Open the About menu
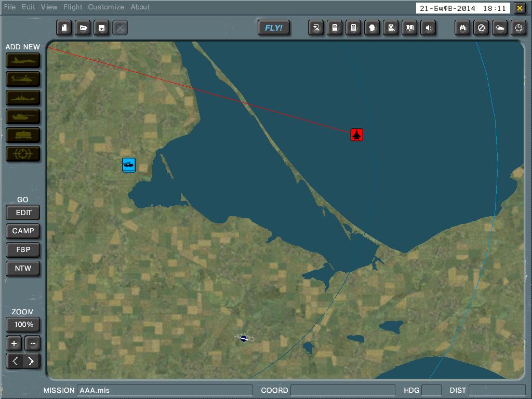 [x=140, y=7]
